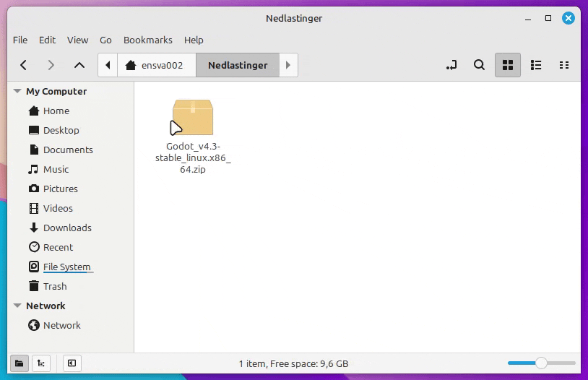Open the search files magnifier
The width and height of the screenshot is (588, 380).
click(x=479, y=65)
